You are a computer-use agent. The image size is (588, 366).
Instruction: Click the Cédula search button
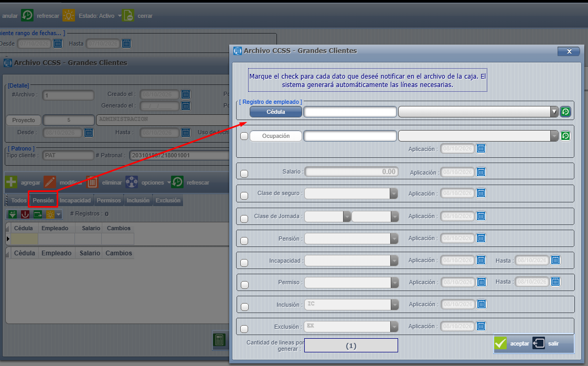pyautogui.click(x=275, y=112)
